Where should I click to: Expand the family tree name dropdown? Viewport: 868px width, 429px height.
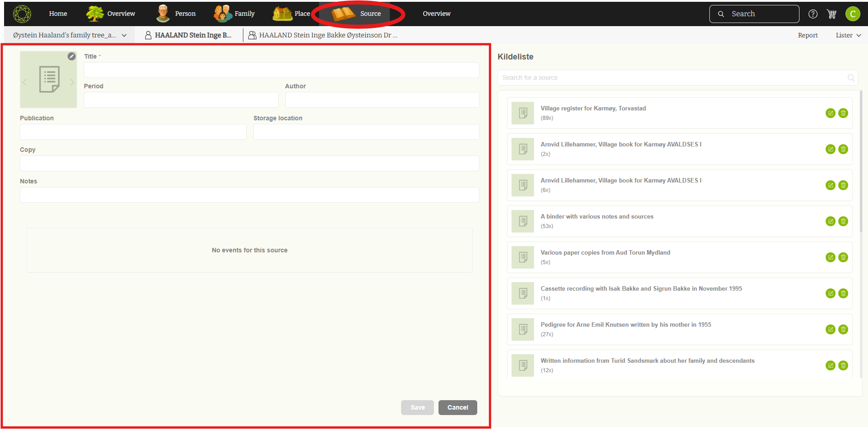coord(124,35)
